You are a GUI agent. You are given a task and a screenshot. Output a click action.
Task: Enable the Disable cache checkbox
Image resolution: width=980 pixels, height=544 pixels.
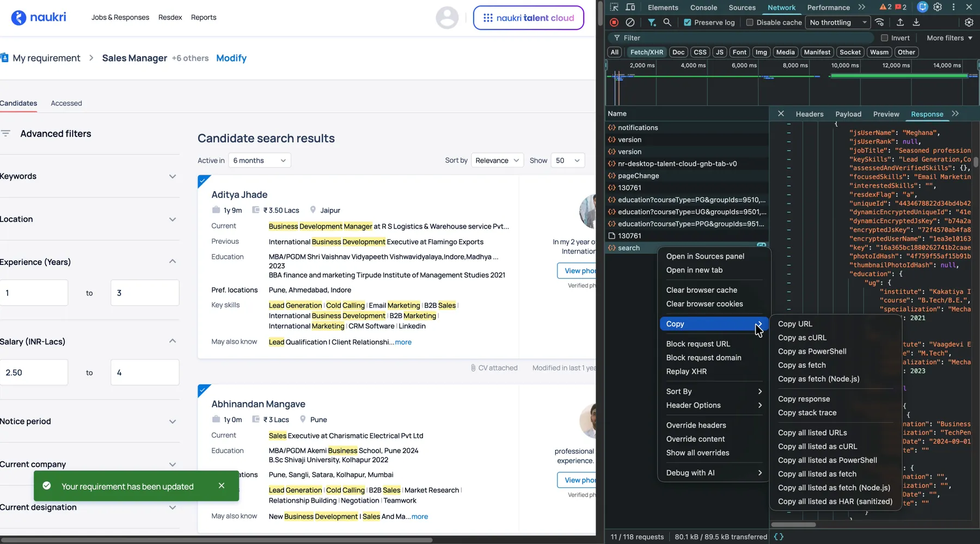tap(750, 22)
